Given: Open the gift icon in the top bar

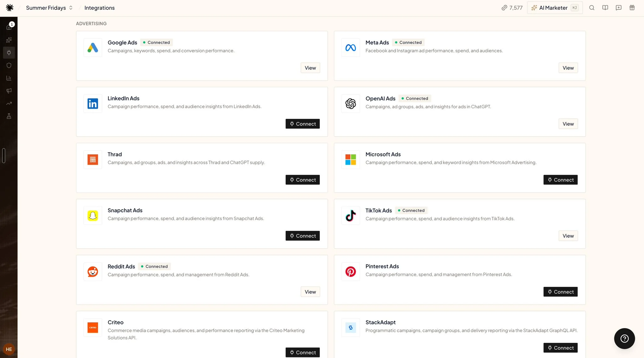Looking at the screenshot, I should pos(632,8).
